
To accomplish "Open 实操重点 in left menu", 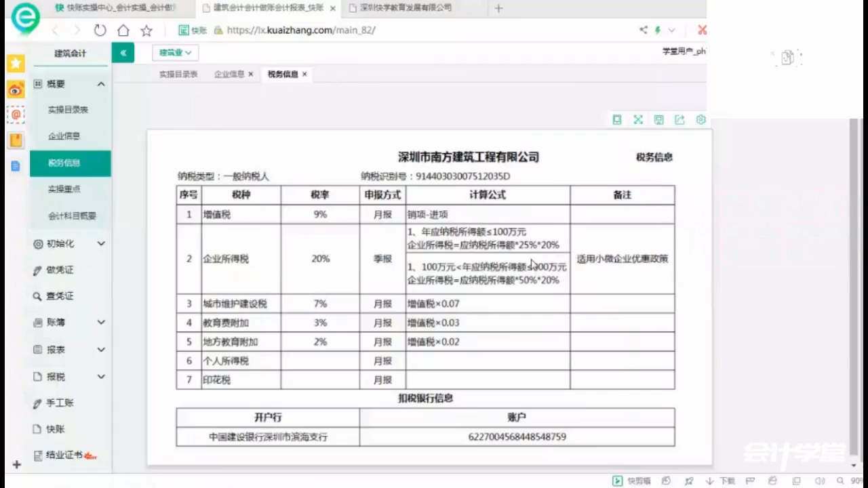I will point(64,189).
